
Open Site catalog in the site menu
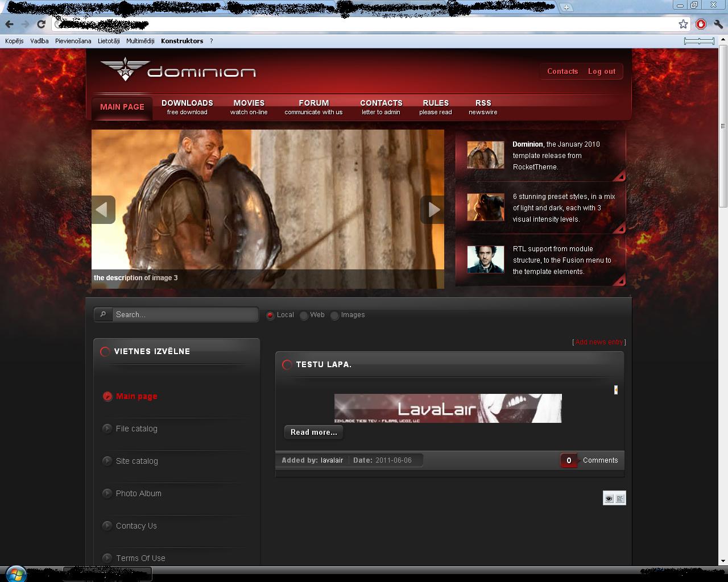click(137, 462)
